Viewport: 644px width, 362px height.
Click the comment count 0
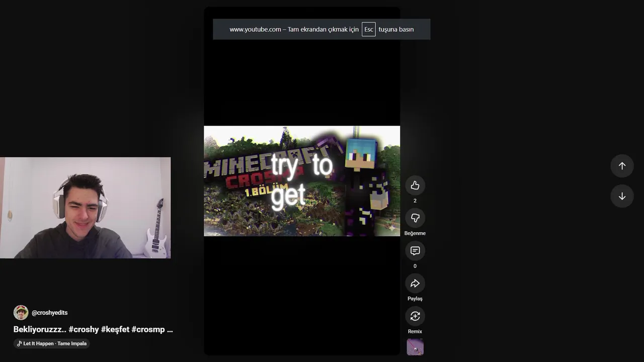(415, 266)
